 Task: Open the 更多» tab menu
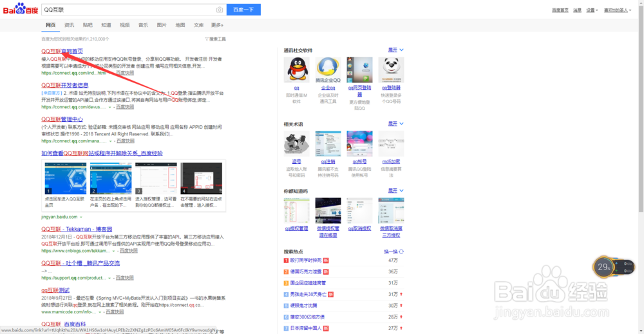click(217, 25)
